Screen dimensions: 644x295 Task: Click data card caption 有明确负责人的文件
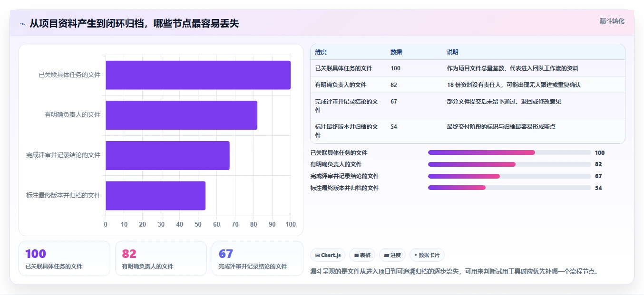[x=147, y=266]
